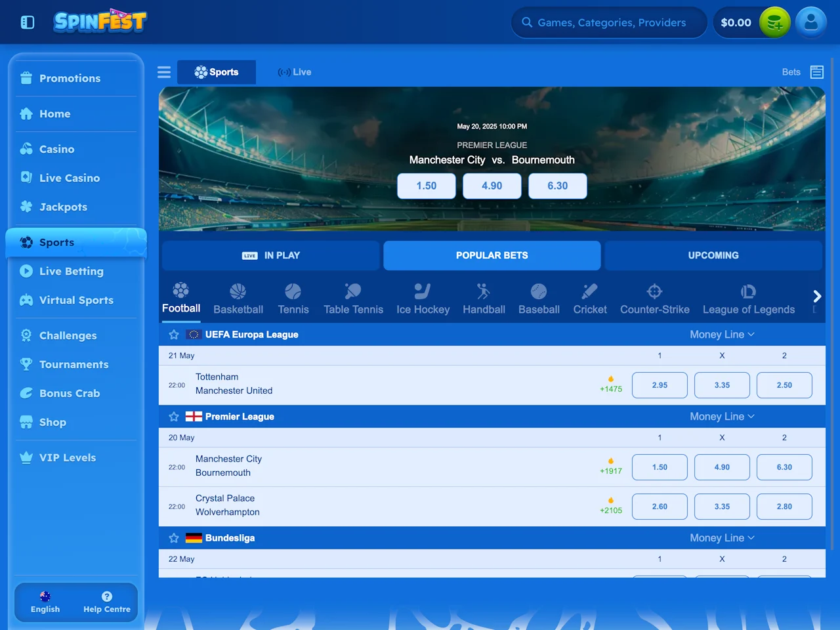Switch to the Live tab
840x630 pixels.
(x=295, y=72)
